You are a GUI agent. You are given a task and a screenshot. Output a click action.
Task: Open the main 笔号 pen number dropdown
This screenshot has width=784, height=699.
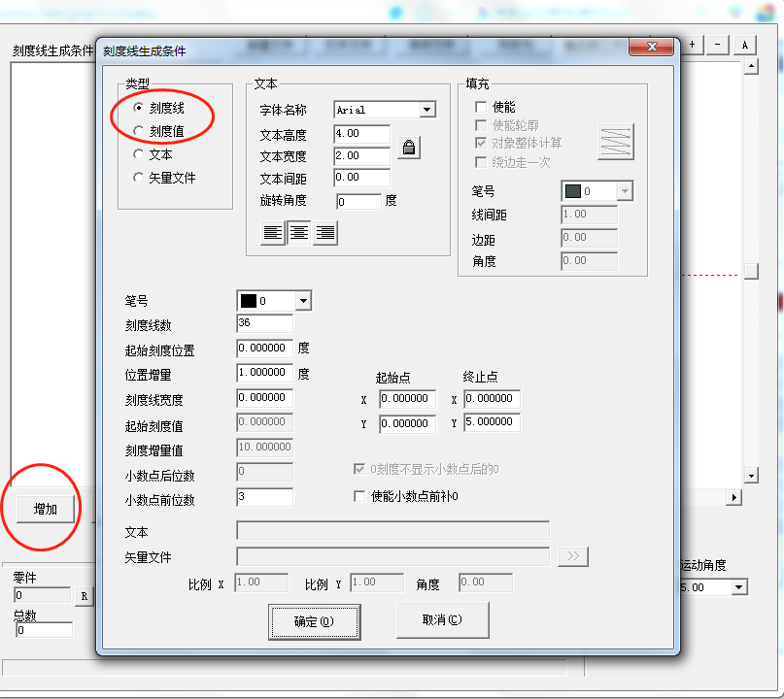pyautogui.click(x=303, y=301)
